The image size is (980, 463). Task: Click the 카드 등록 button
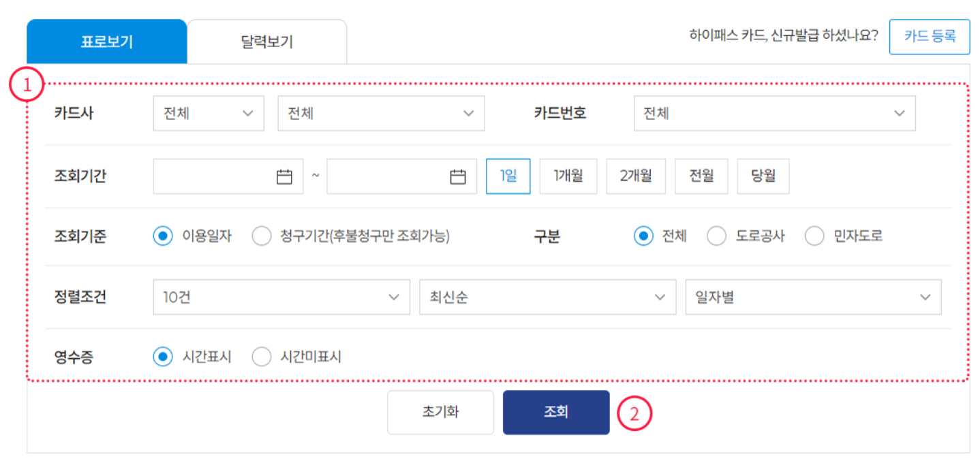930,37
